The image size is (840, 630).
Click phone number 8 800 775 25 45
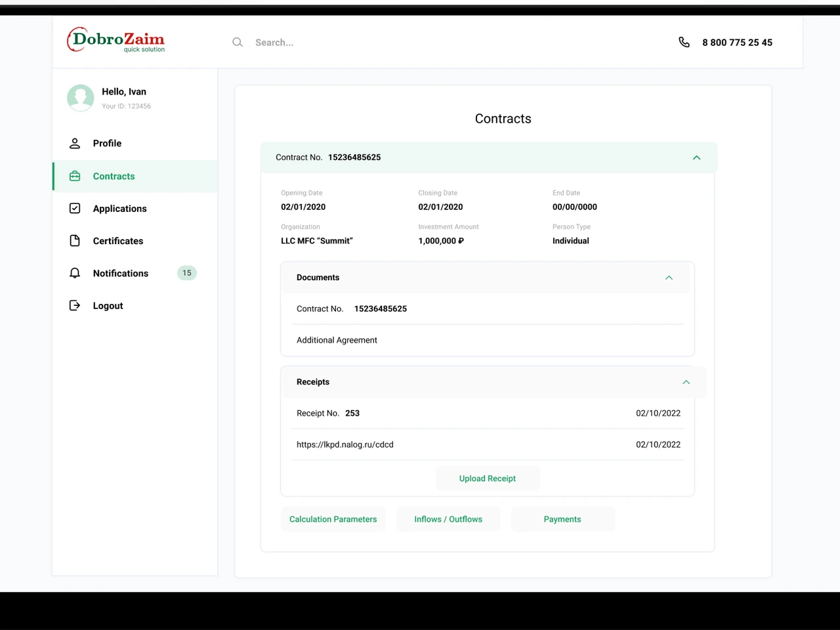click(x=737, y=42)
